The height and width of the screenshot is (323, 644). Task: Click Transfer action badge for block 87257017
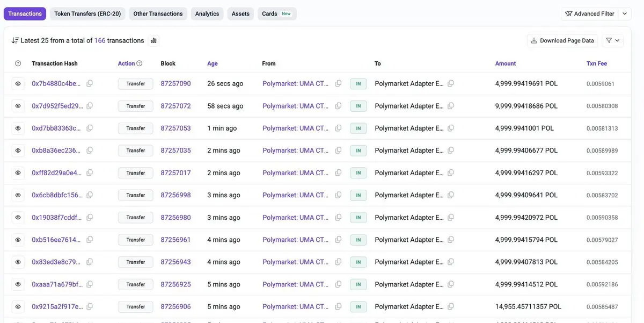click(x=136, y=173)
